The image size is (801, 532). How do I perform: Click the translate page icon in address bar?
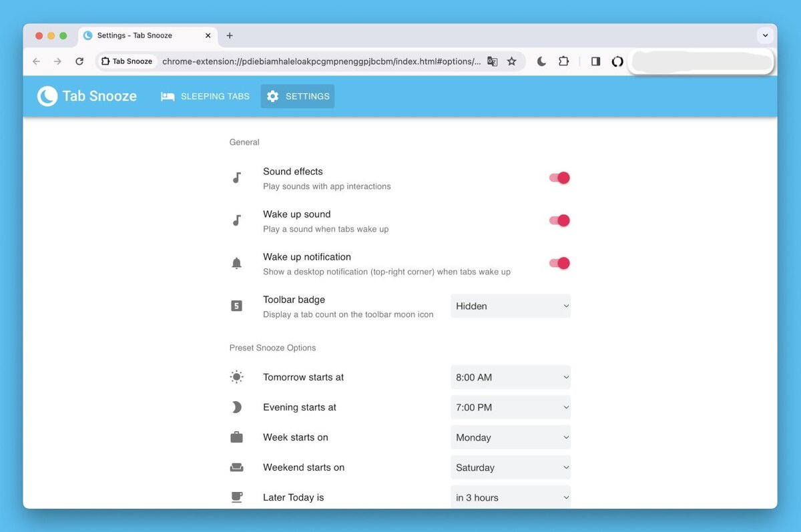(x=492, y=61)
